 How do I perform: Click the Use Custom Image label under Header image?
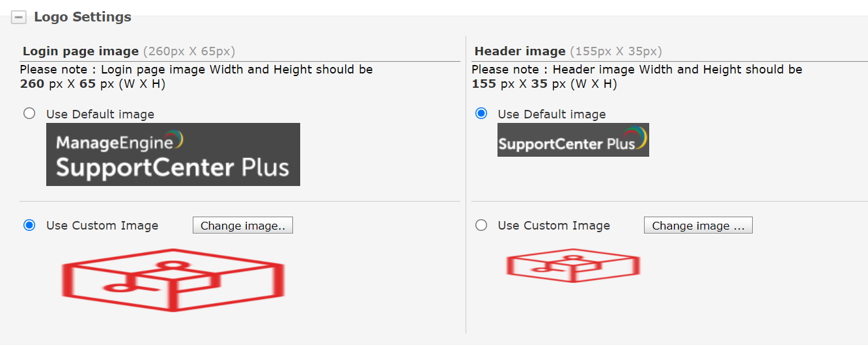point(553,226)
